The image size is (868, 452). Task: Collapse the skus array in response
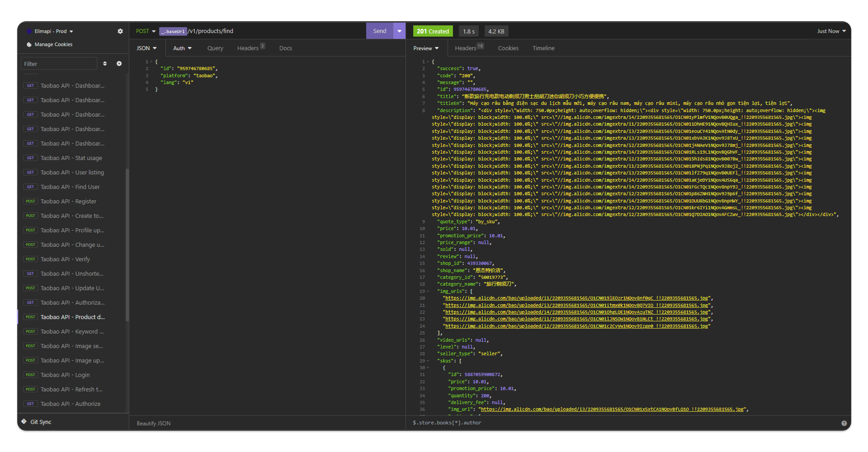coord(428,361)
